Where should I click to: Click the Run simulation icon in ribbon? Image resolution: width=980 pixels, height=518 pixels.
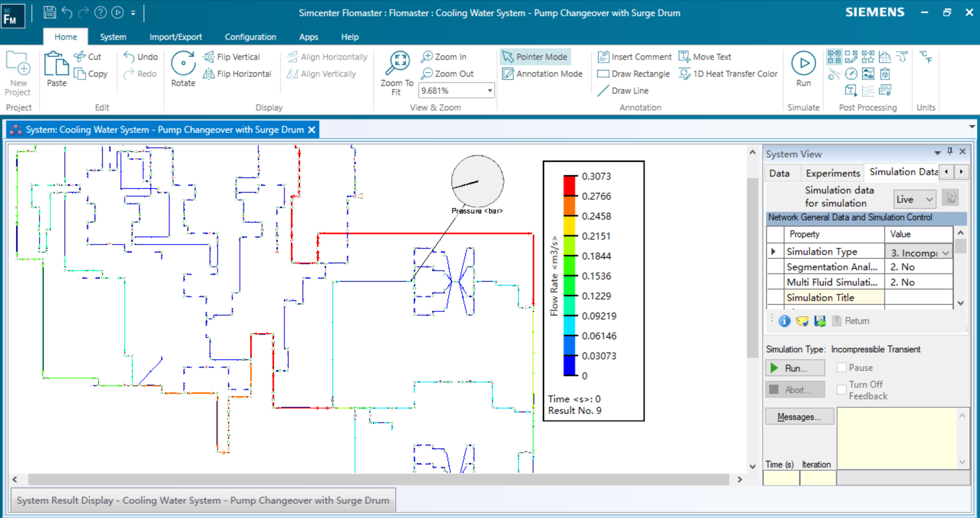803,63
